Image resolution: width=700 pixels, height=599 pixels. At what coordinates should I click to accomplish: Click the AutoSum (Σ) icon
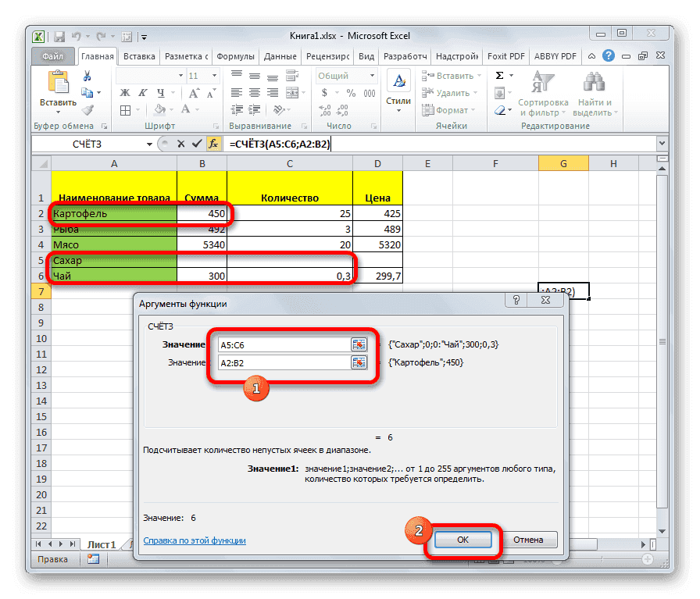[x=498, y=74]
